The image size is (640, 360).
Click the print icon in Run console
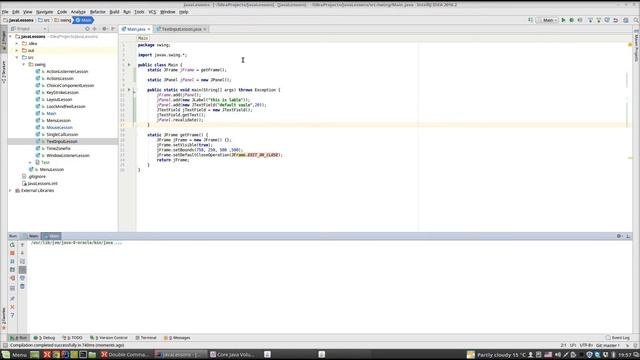coord(22,278)
